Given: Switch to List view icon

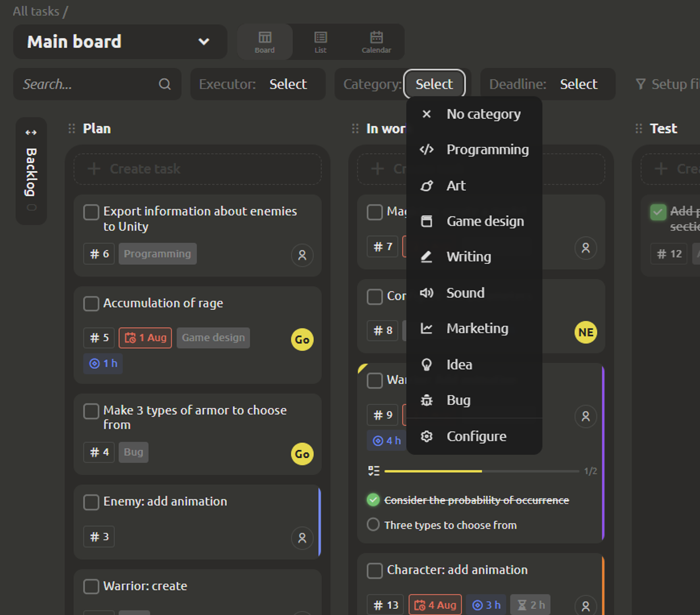Looking at the screenshot, I should tap(320, 41).
